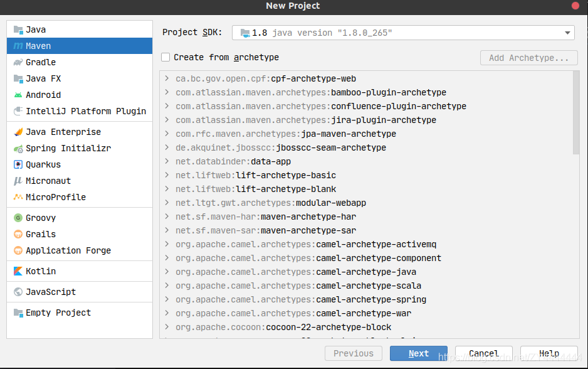Select Java Enterprise project type

coord(63,132)
